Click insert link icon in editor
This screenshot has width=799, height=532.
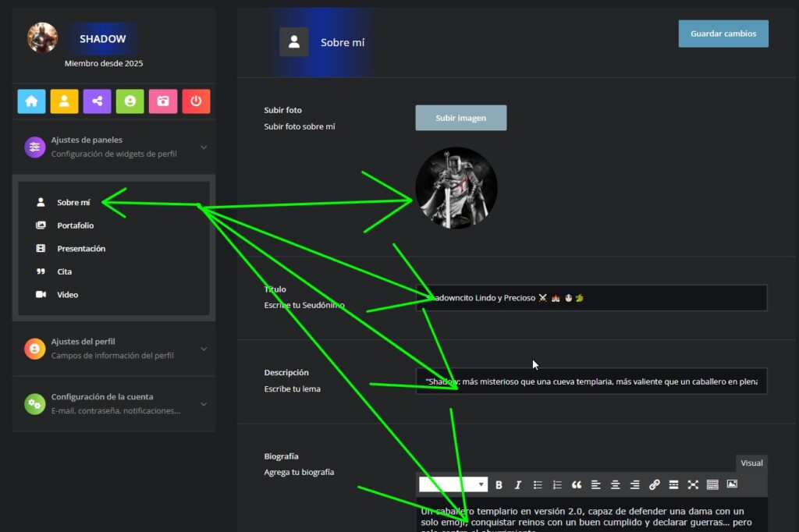point(654,485)
